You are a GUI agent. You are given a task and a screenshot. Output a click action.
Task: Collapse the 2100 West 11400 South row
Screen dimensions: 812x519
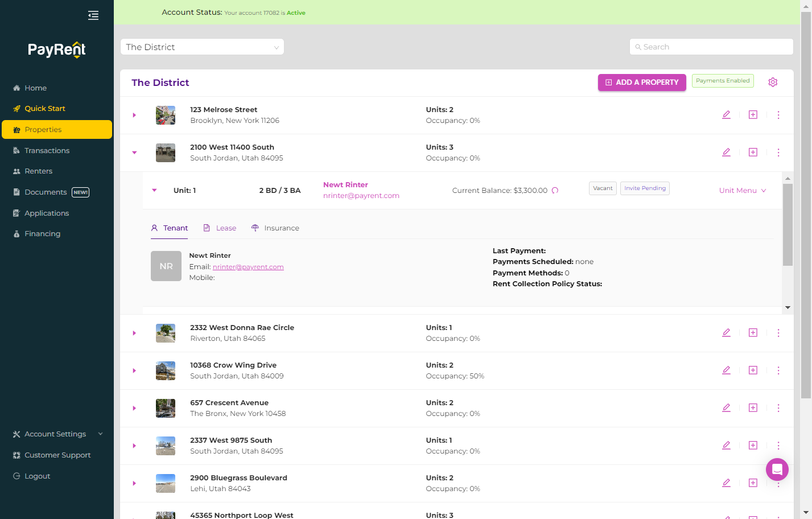click(134, 153)
